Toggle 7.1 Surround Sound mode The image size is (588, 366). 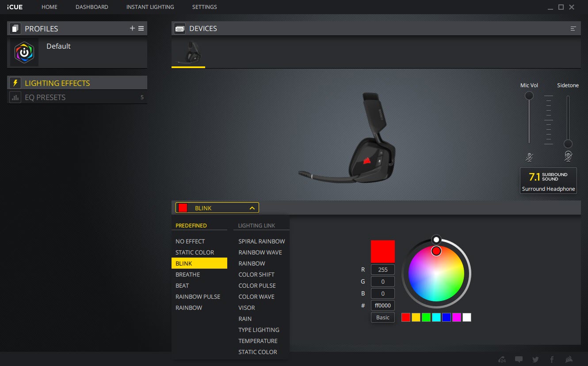pyautogui.click(x=548, y=181)
